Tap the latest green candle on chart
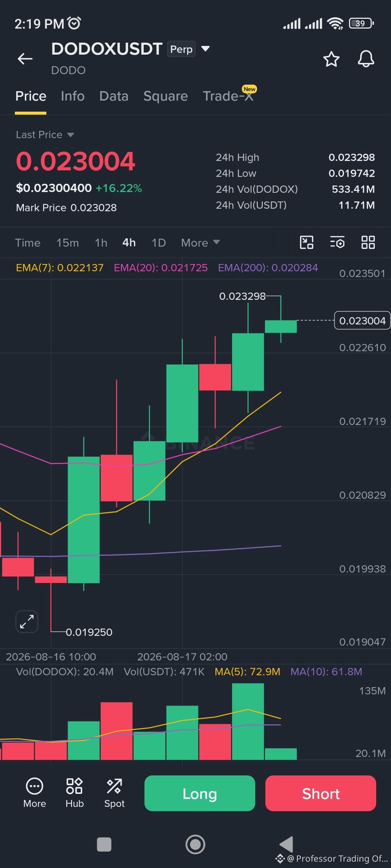Viewport: 391px width, 868px height. (281, 326)
